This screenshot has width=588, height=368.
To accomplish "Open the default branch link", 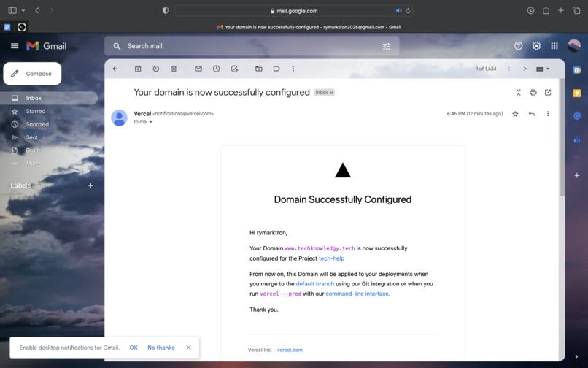I will (315, 284).
